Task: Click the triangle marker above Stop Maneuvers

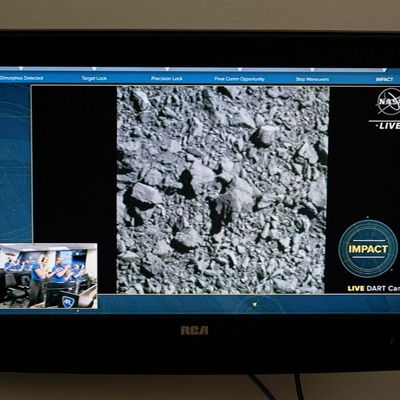Action: pyautogui.click(x=312, y=70)
